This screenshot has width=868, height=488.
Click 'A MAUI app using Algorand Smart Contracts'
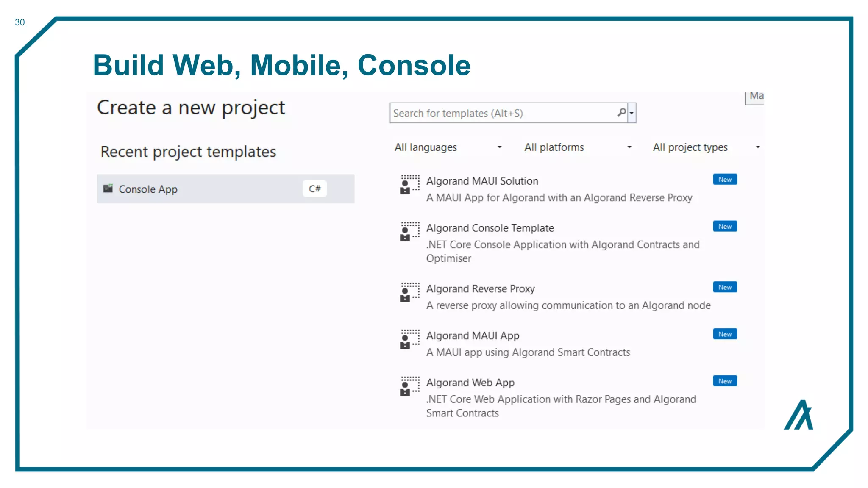point(528,352)
